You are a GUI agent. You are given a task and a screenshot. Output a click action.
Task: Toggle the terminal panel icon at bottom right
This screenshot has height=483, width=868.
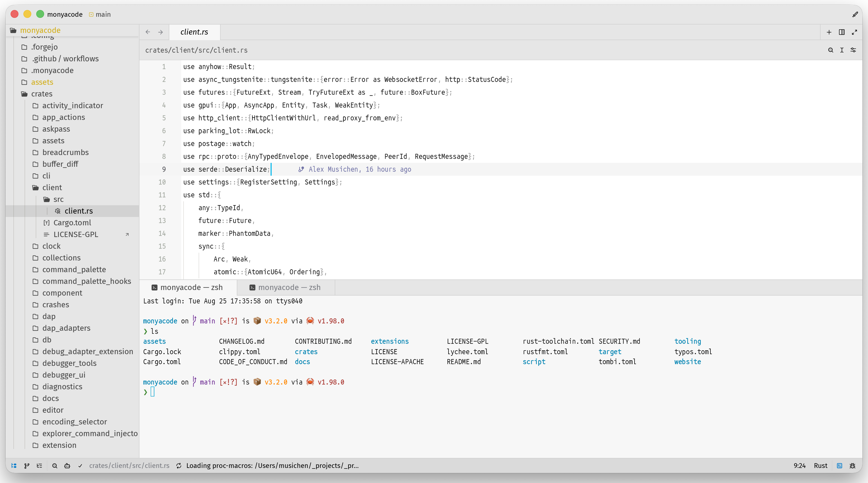pos(839,465)
